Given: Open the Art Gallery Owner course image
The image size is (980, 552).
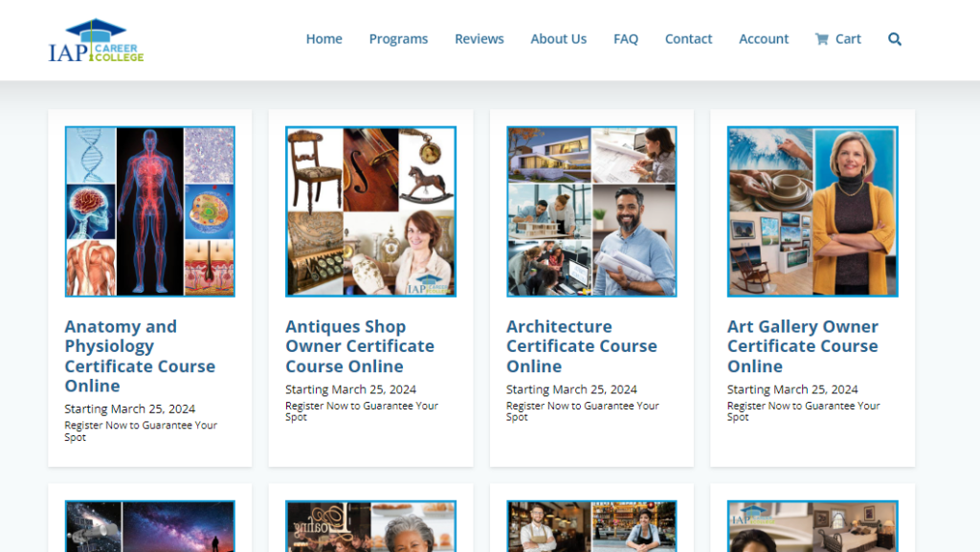Looking at the screenshot, I should 812,211.
